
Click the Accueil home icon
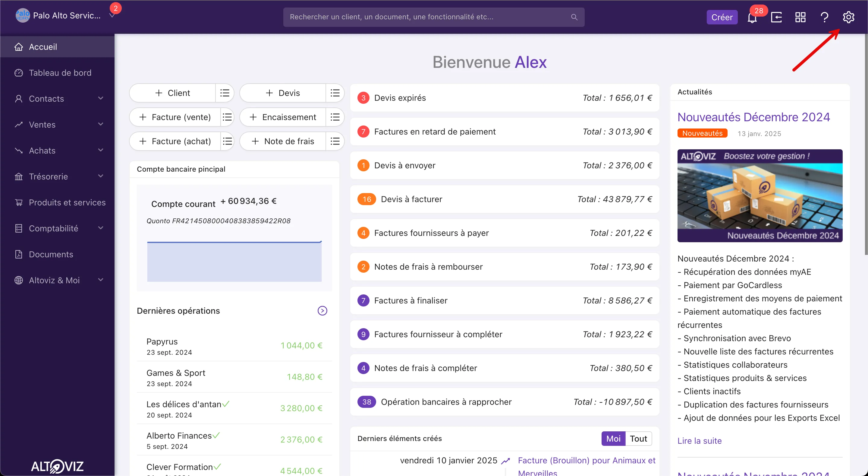pos(18,47)
